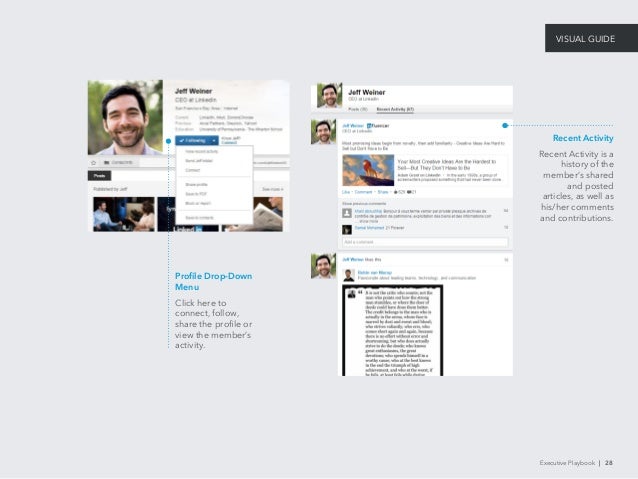The width and height of the screenshot is (638, 479).
Task: Click the lion article preview image
Action: coord(368,170)
